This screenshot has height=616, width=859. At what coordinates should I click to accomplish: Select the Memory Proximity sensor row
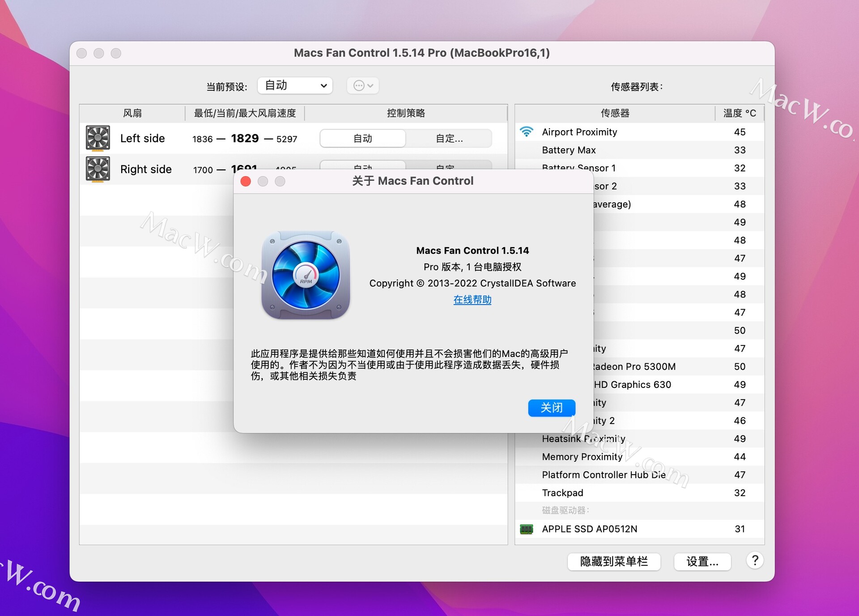click(640, 457)
